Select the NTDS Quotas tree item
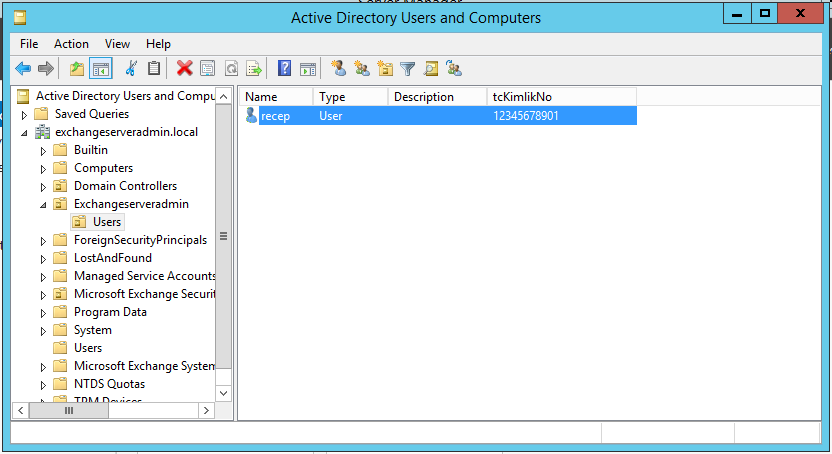832x454 pixels. click(109, 385)
